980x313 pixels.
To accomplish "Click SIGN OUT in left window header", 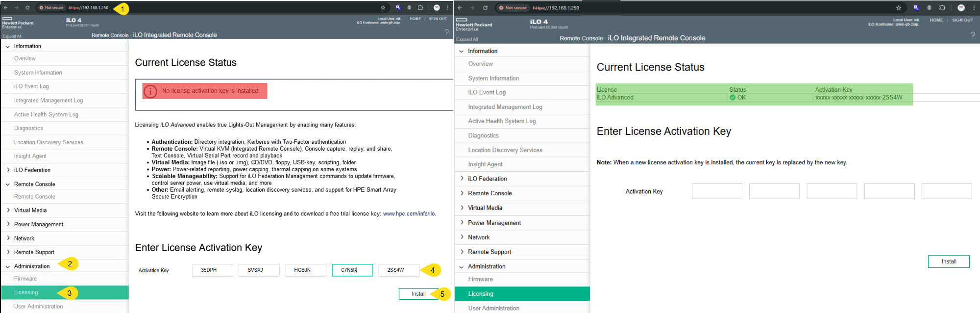I will point(438,19).
